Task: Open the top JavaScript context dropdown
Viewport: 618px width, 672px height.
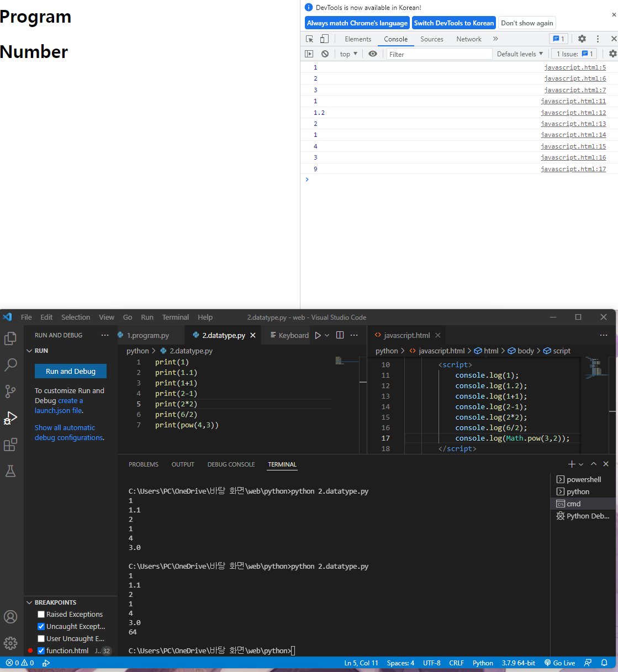Action: coord(348,54)
